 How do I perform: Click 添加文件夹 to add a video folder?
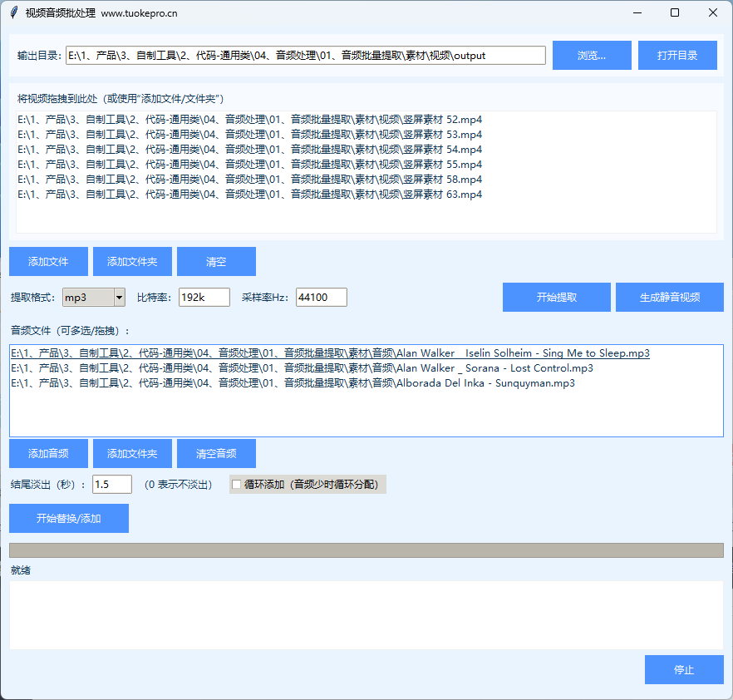point(132,261)
